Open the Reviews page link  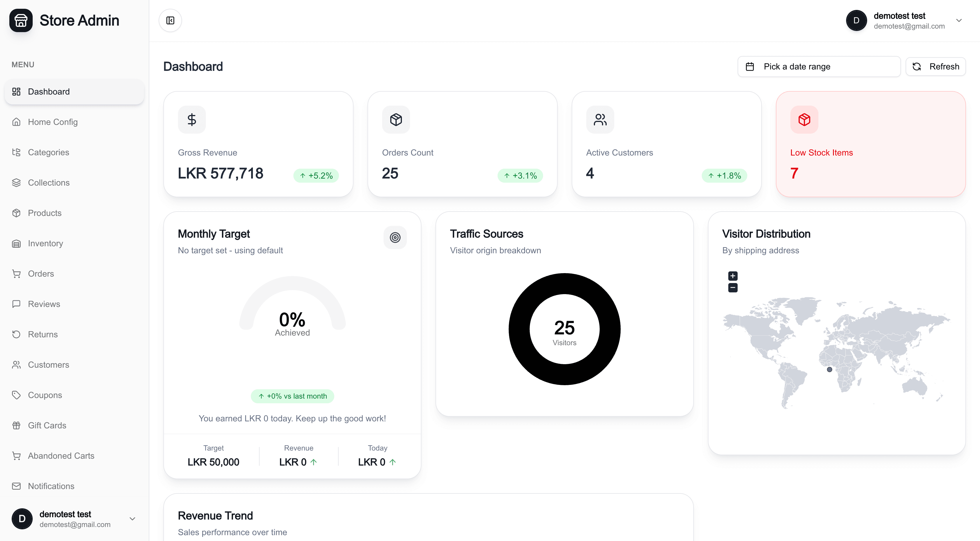click(x=44, y=304)
